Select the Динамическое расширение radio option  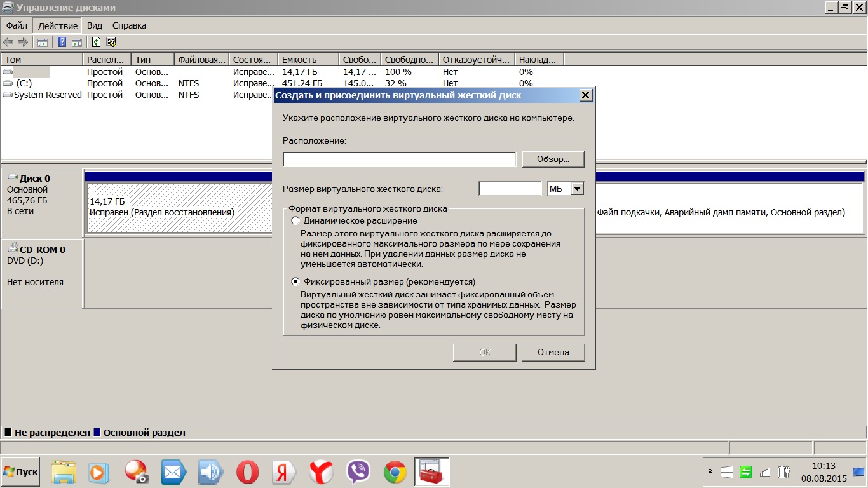pos(295,220)
